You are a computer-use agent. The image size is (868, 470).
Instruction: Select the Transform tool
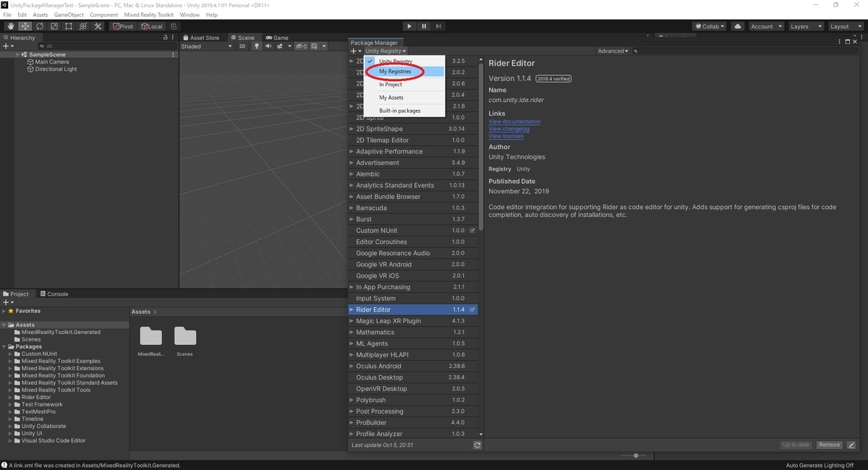[82, 26]
